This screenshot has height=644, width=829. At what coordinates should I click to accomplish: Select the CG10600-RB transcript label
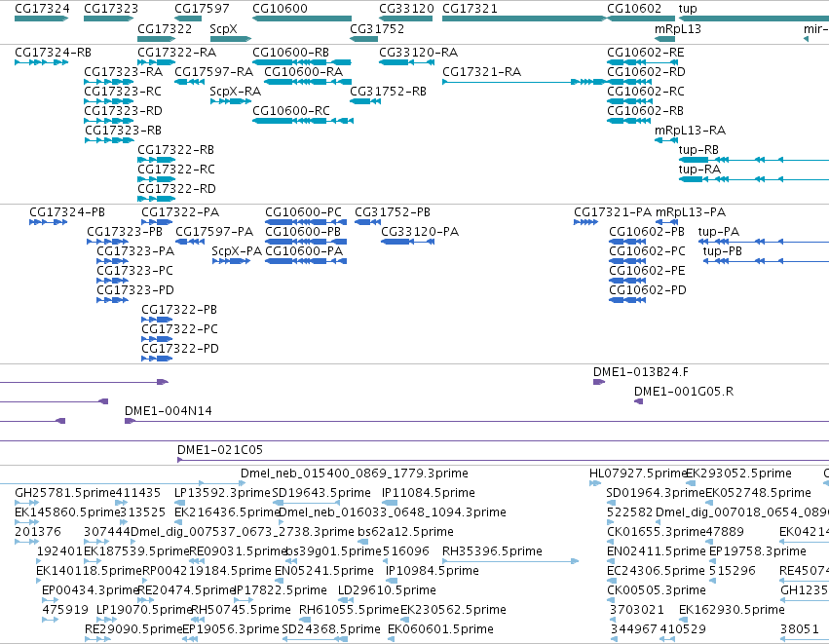pyautogui.click(x=291, y=53)
